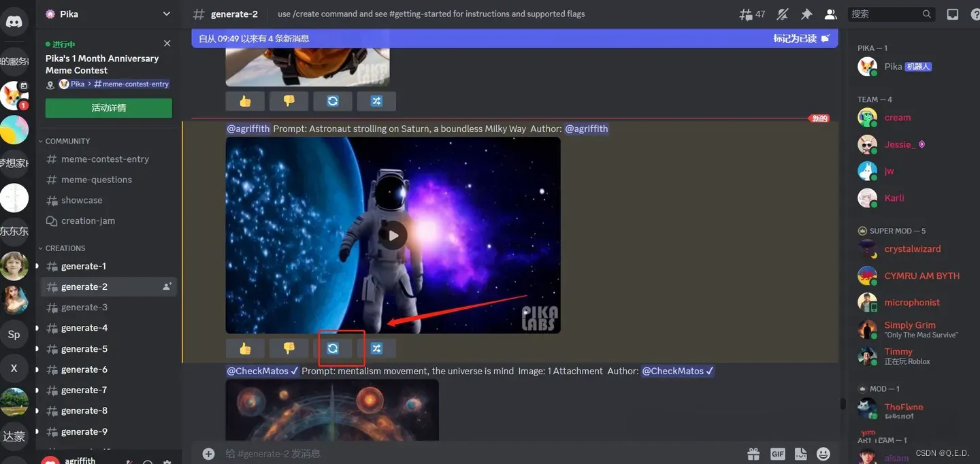The width and height of the screenshot is (980, 464).
Task: Open Pika server name dropdown
Action: pos(108,14)
